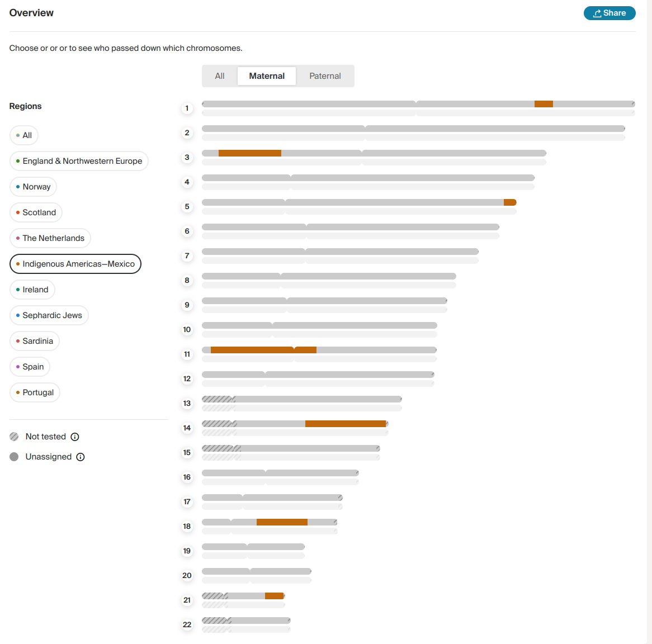
Task: Click the blue dot on Sephardic Jews chip
Action: tap(17, 315)
